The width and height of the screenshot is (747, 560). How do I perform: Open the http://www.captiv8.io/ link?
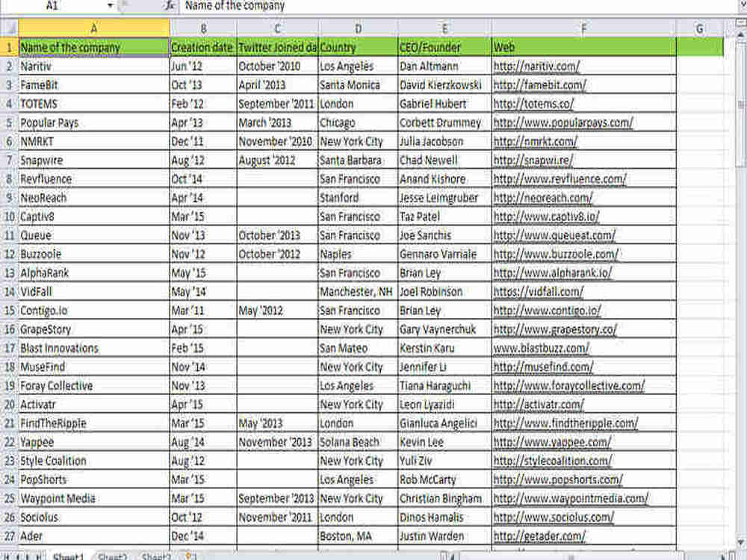[x=547, y=217]
